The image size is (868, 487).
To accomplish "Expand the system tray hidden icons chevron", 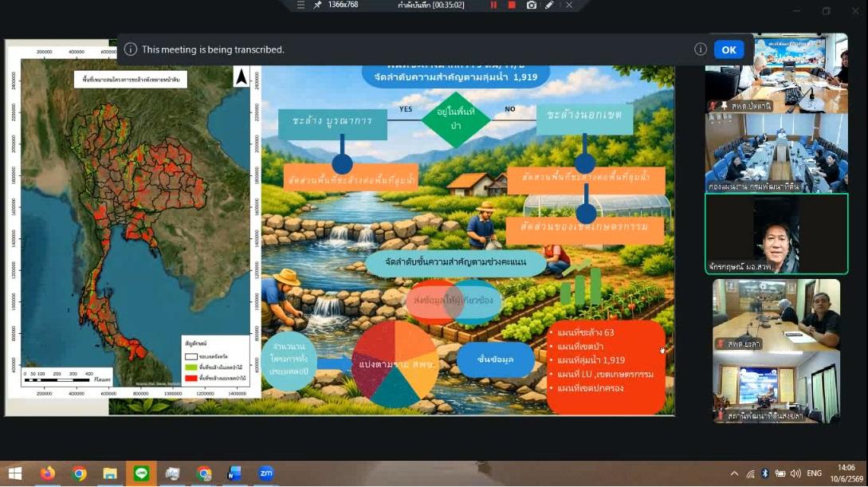I will (734, 473).
